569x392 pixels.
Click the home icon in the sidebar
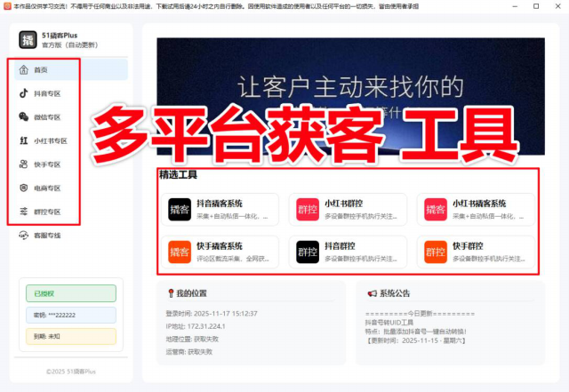tap(24, 69)
